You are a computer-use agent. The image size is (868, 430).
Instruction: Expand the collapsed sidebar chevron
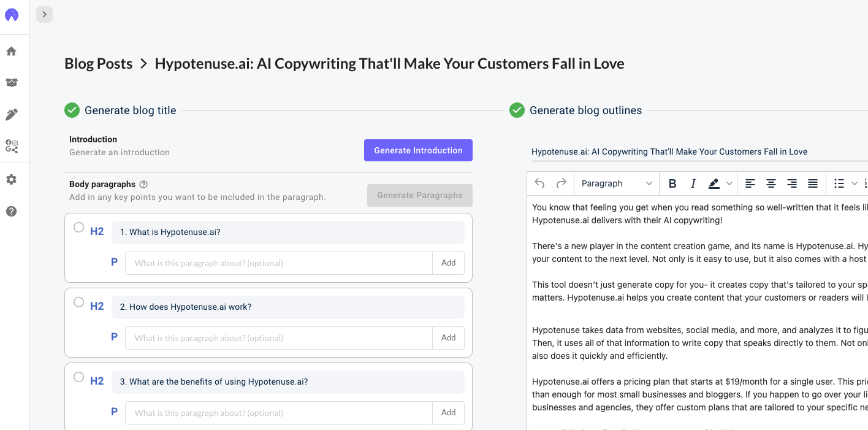pos(44,14)
